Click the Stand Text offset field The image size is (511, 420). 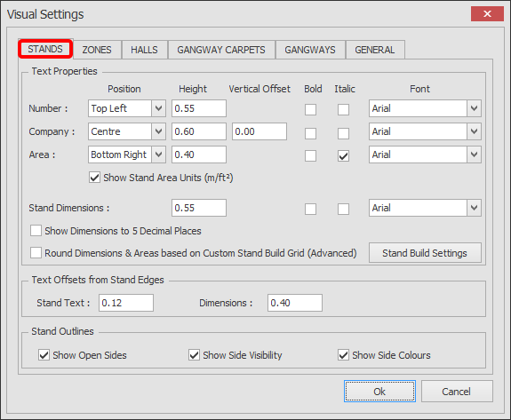[126, 303]
